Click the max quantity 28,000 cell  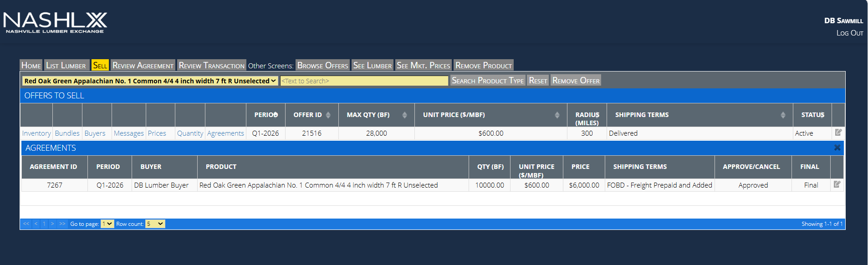click(x=376, y=133)
